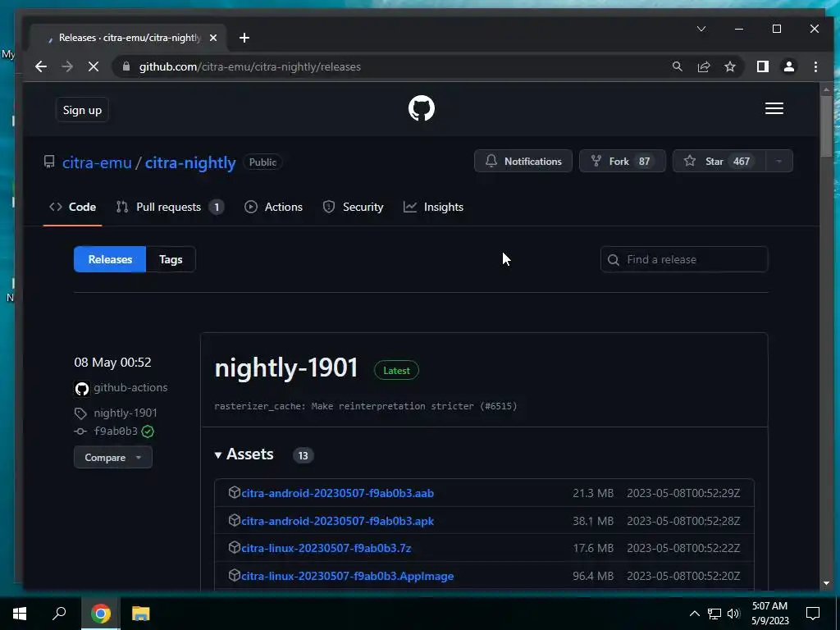This screenshot has height=630, width=840.
Task: Stop page loading with the X button
Action: 94,66
